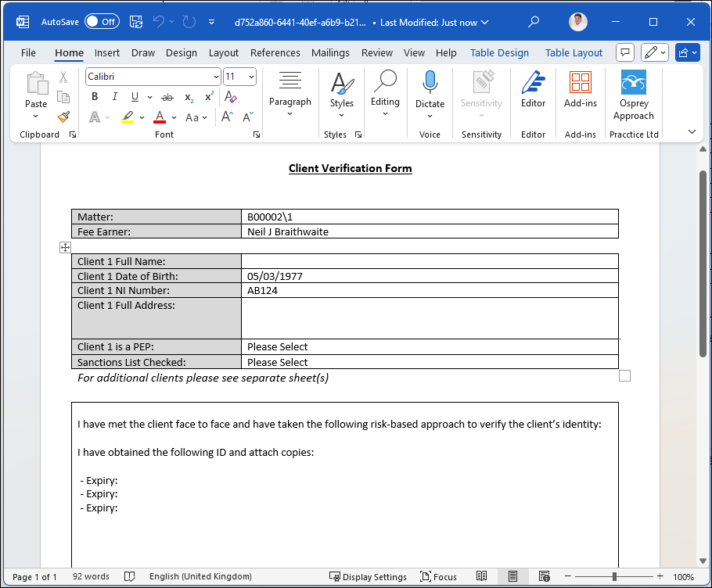This screenshot has height=588, width=712.
Task: Click the Cut scissors icon
Action: [63, 77]
